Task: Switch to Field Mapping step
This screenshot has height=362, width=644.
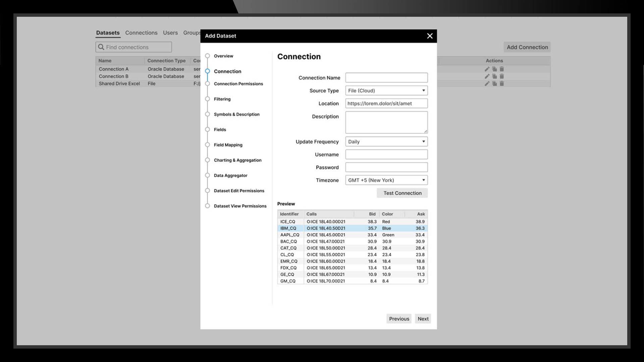Action: point(228,145)
